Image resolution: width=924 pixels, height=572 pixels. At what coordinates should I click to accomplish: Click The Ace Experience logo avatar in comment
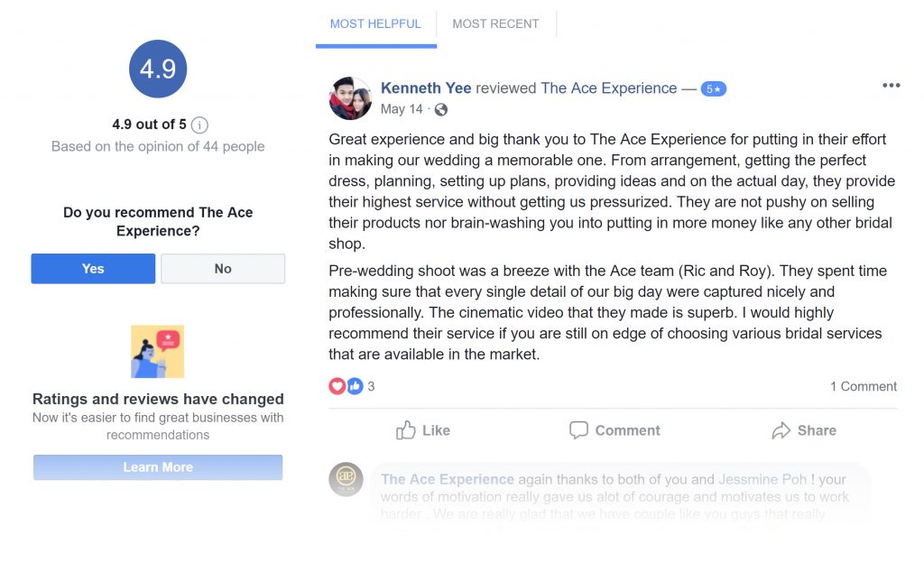pyautogui.click(x=346, y=480)
